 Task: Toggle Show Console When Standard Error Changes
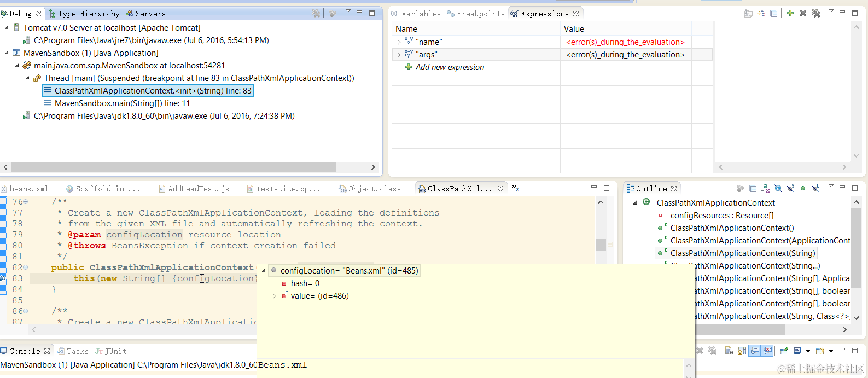(x=767, y=351)
